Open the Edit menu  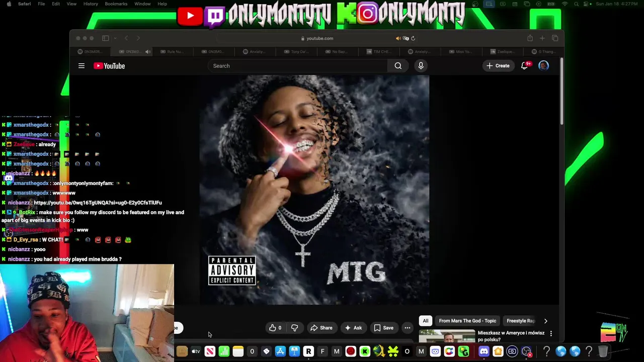(x=56, y=4)
